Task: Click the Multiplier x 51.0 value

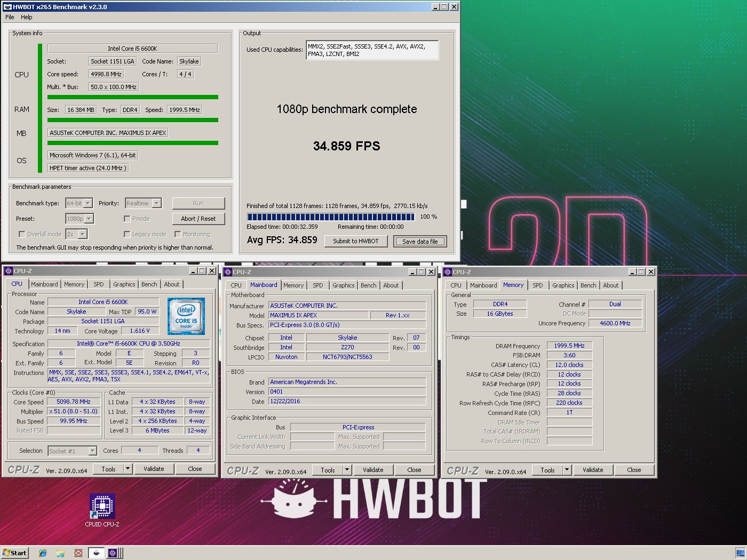Action: point(74,412)
